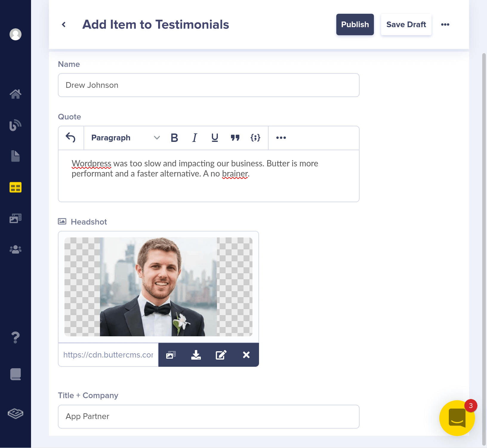Screen dimensions: 487x448
Task: Go to the home dashboard in sidebar
Action: 15,94
